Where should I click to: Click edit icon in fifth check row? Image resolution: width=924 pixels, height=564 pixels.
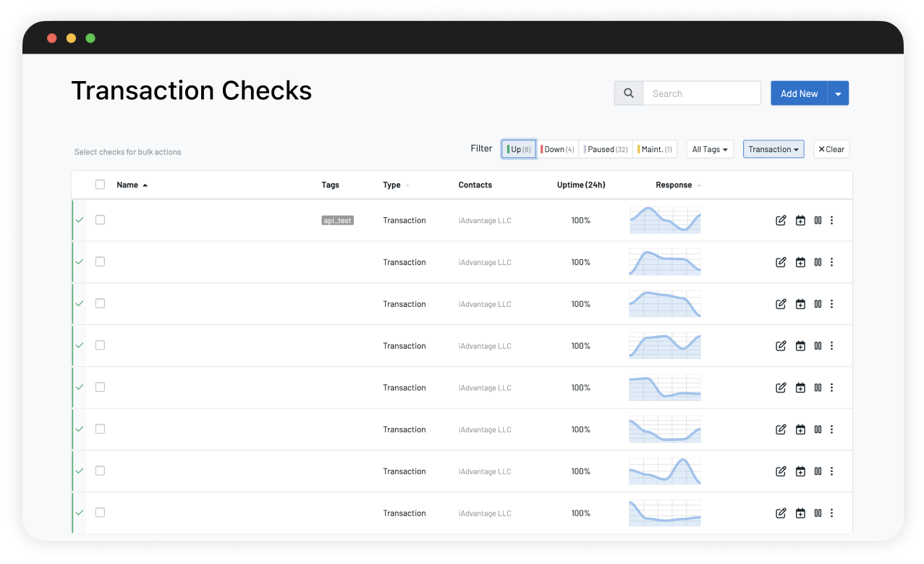(x=781, y=388)
